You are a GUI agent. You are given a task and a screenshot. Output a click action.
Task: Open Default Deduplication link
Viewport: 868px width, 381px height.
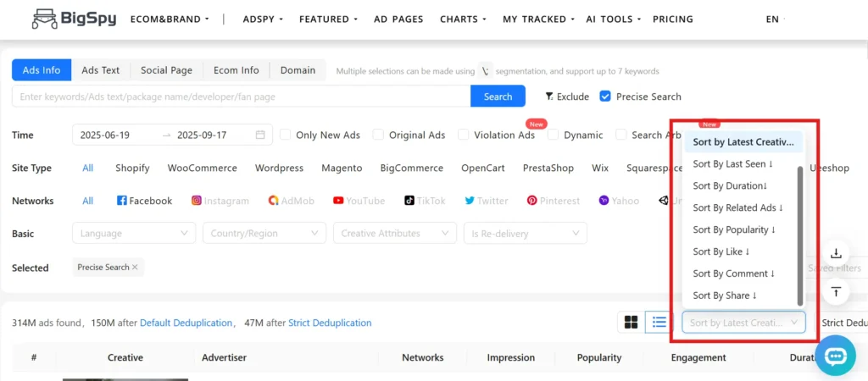186,323
